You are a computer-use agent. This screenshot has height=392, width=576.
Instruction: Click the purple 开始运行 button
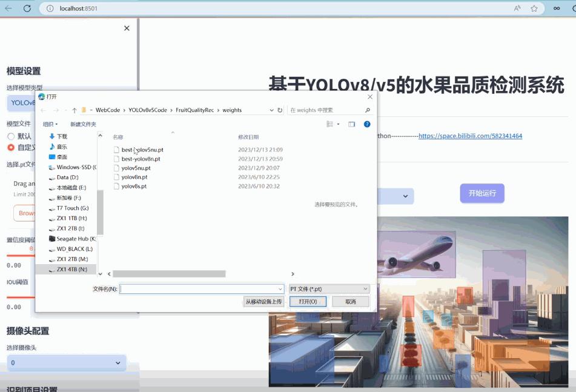482,193
